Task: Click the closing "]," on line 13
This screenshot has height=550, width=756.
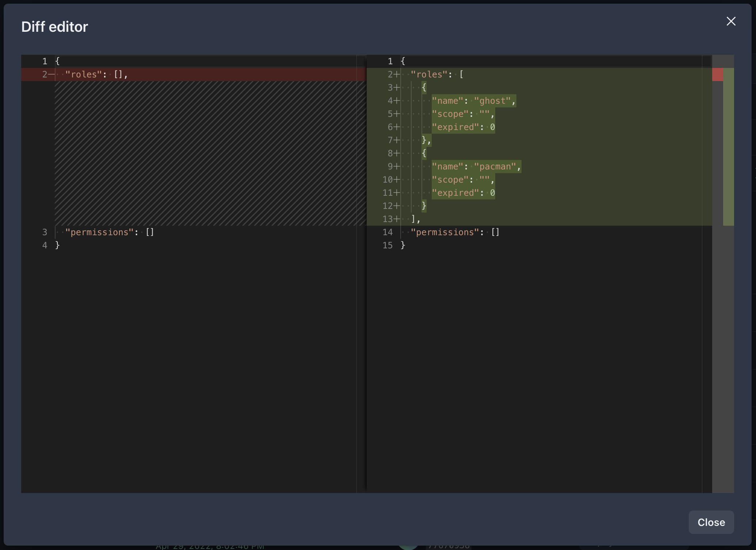Action: [x=416, y=219]
